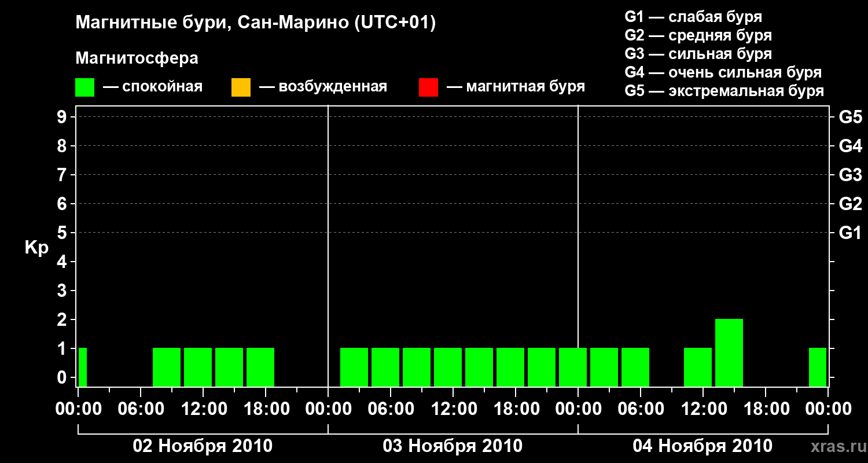Click the 'G4' label on the right axis
868x463 pixels.
pos(851,146)
